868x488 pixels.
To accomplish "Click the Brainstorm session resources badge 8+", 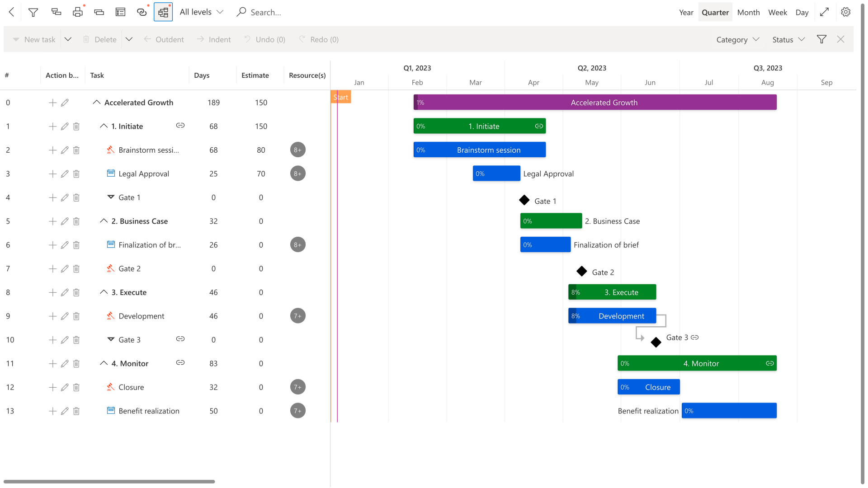I will tap(298, 150).
